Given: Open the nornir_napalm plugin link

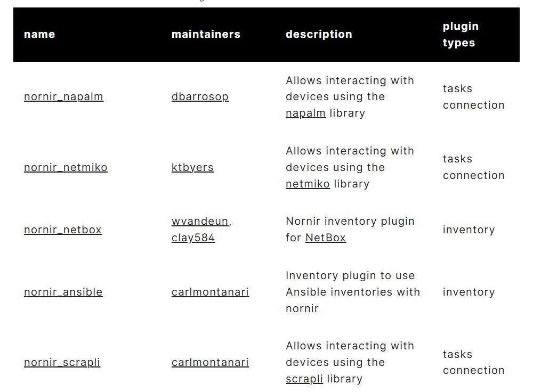Looking at the screenshot, I should (63, 96).
